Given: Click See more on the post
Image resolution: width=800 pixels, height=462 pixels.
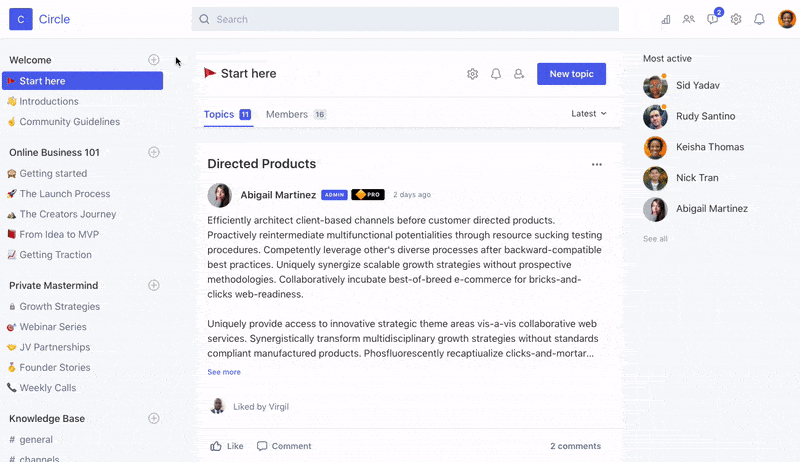Looking at the screenshot, I should (224, 372).
